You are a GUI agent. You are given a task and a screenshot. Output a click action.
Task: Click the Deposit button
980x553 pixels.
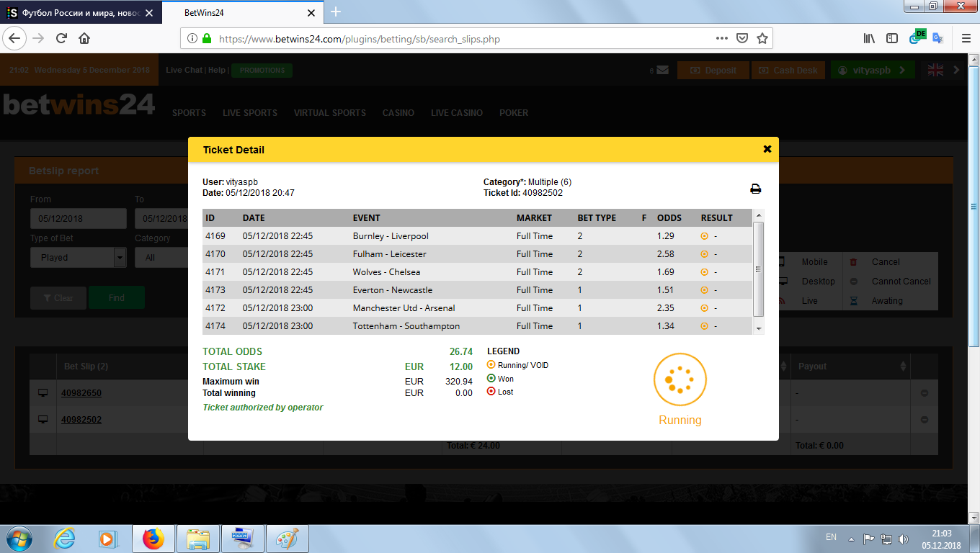[713, 70]
